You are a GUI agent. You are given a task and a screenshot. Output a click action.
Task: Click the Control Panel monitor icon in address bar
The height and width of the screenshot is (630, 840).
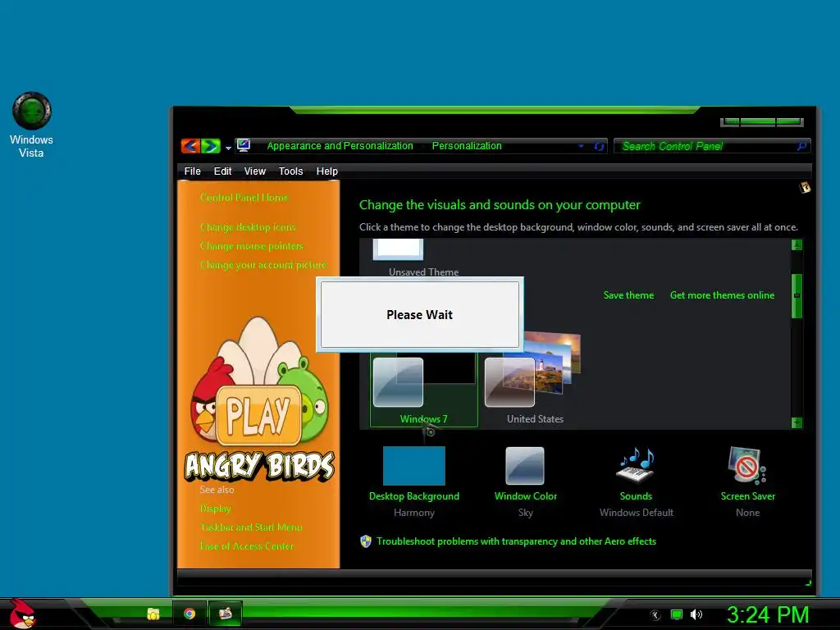[x=244, y=145]
